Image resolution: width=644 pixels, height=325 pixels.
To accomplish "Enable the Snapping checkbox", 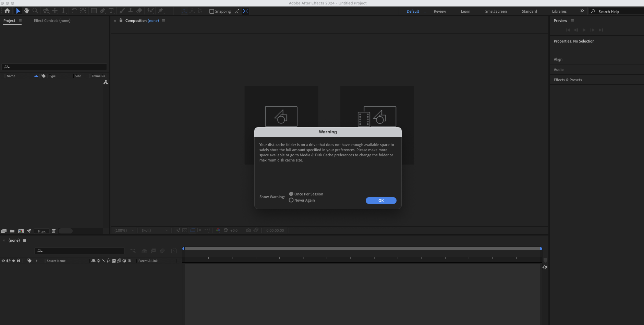I will point(211,11).
